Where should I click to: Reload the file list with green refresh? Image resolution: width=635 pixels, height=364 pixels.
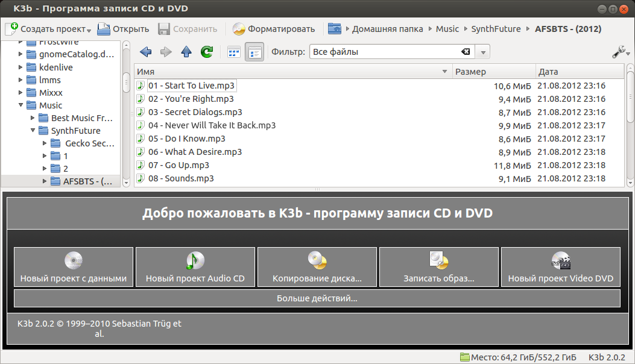(207, 52)
